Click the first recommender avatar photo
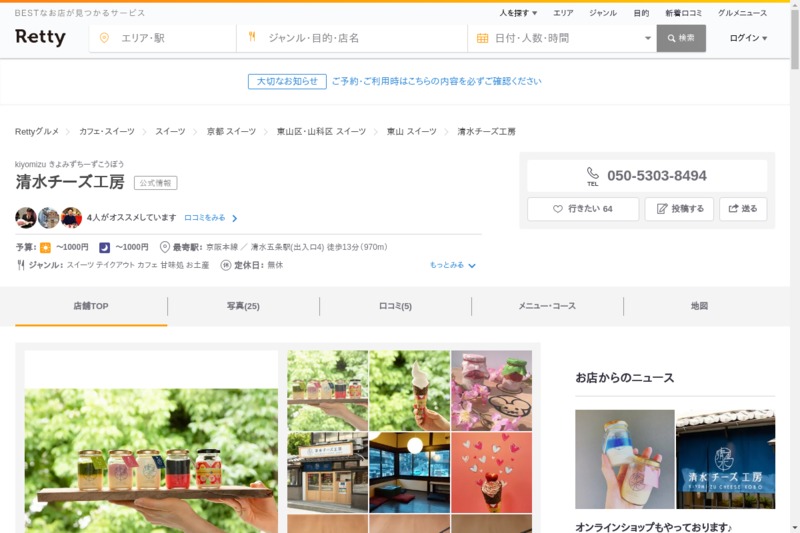800x533 pixels. (26, 218)
